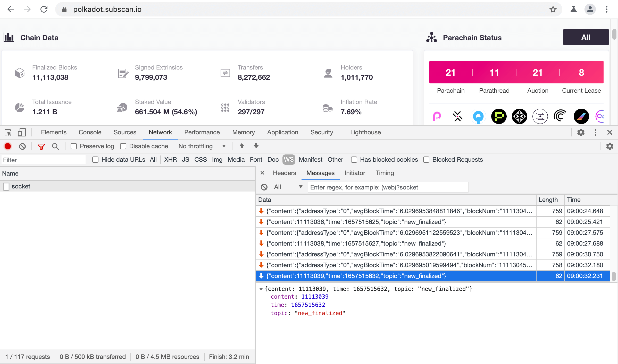618x364 pixels.
Task: Check Has blocked cookies
Action: pyautogui.click(x=354, y=160)
